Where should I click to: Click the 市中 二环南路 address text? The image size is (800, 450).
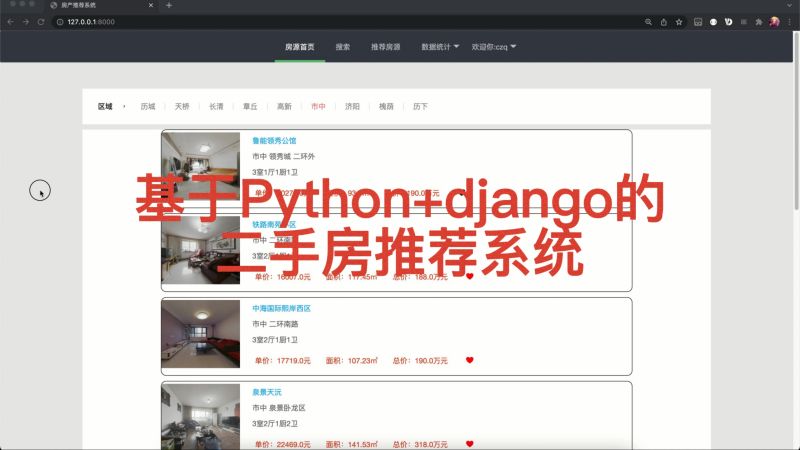(275, 324)
